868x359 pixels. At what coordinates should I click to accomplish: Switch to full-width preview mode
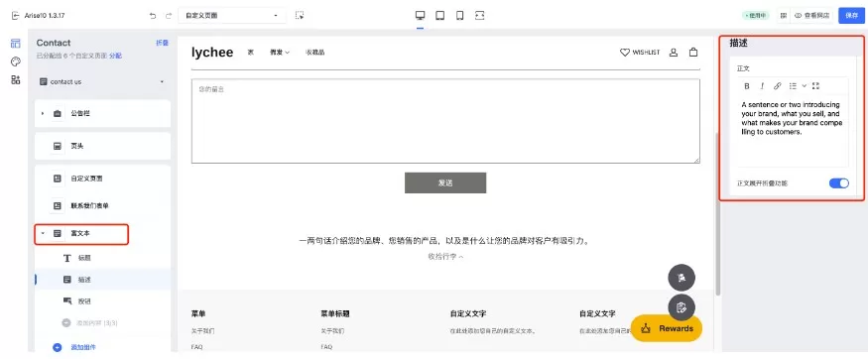click(479, 16)
